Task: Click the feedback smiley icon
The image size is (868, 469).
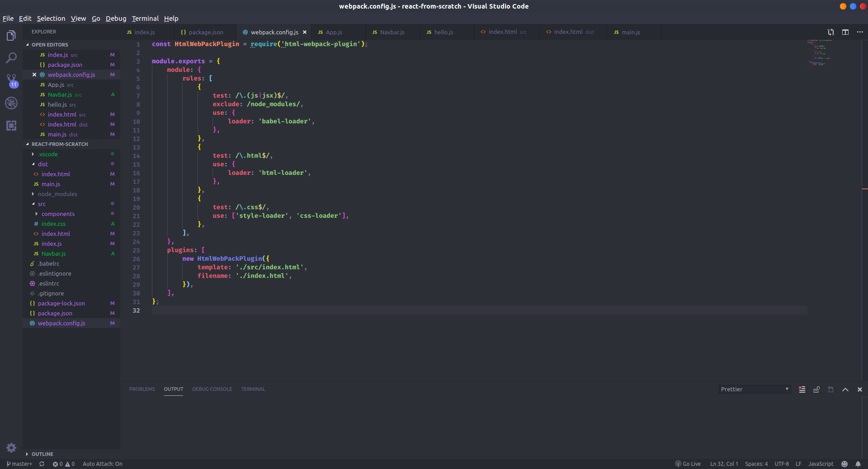Action: (x=844, y=464)
